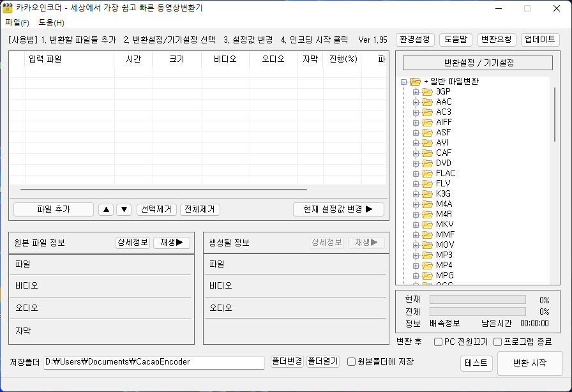Click the 비디오 column header
The height and width of the screenshot is (392, 572).
(225, 59)
